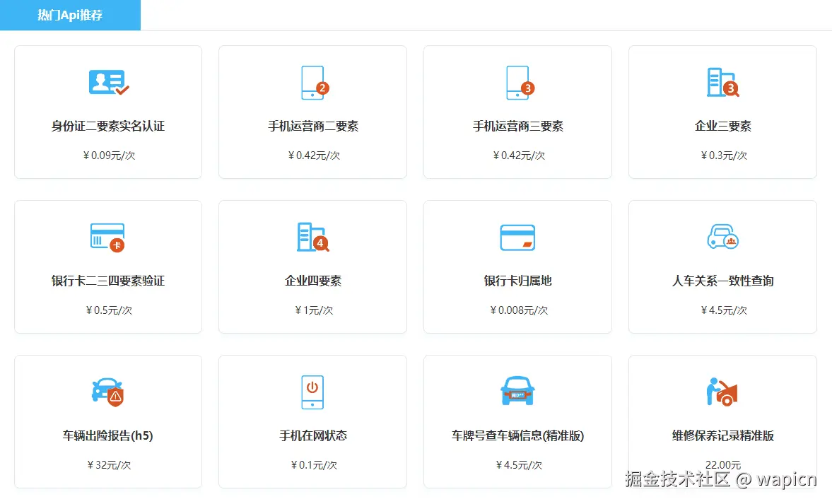Select the bank card icon on 银行卡二三四要素验证
This screenshot has height=504, width=832.
[107, 236]
